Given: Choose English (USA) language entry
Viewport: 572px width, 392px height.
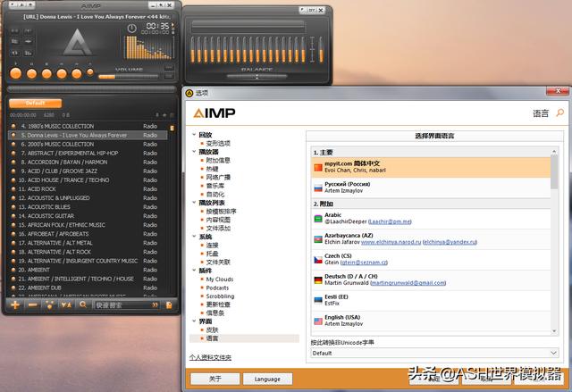Looking at the screenshot, I should pyautogui.click(x=431, y=321).
